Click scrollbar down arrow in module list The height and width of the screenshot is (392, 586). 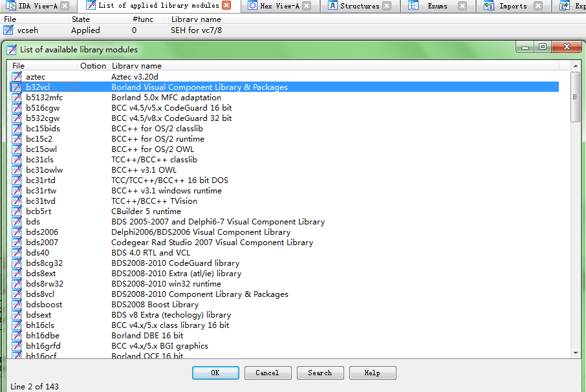pos(576,353)
